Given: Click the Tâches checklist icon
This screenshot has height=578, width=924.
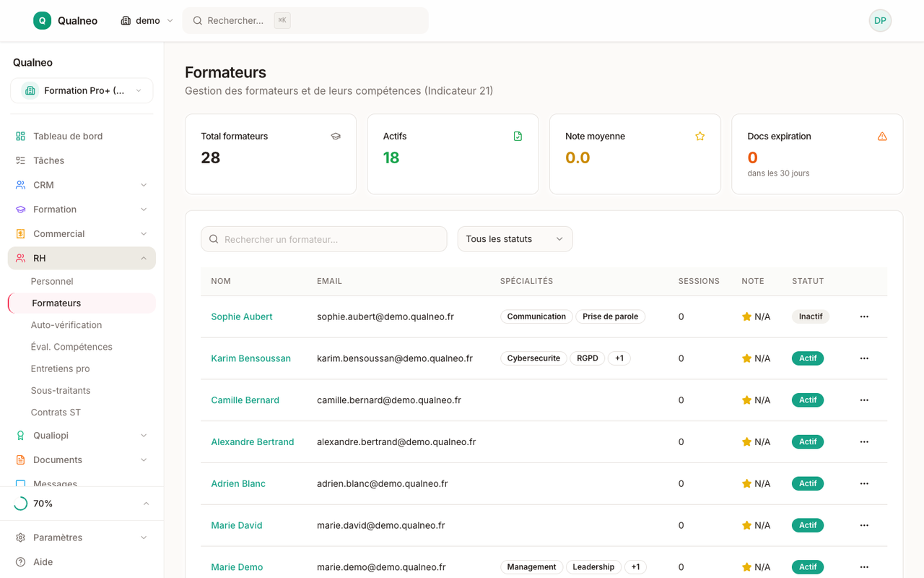Looking at the screenshot, I should (x=20, y=160).
